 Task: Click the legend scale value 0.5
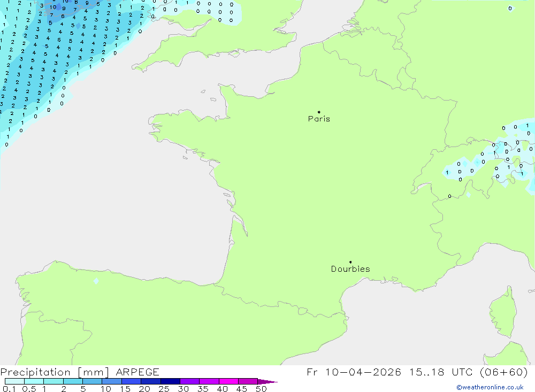pyautogui.click(x=29, y=389)
